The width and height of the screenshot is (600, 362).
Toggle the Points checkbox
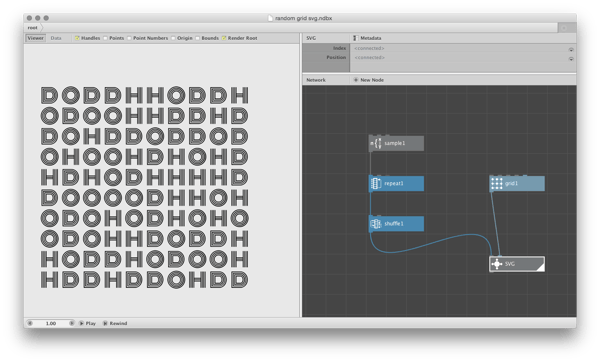click(105, 38)
